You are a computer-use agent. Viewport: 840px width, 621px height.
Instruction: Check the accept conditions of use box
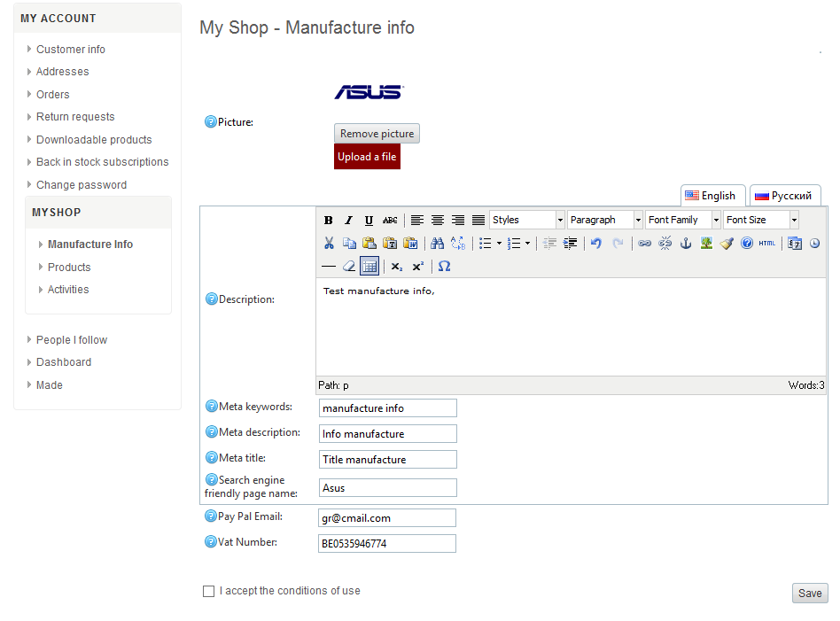point(208,591)
